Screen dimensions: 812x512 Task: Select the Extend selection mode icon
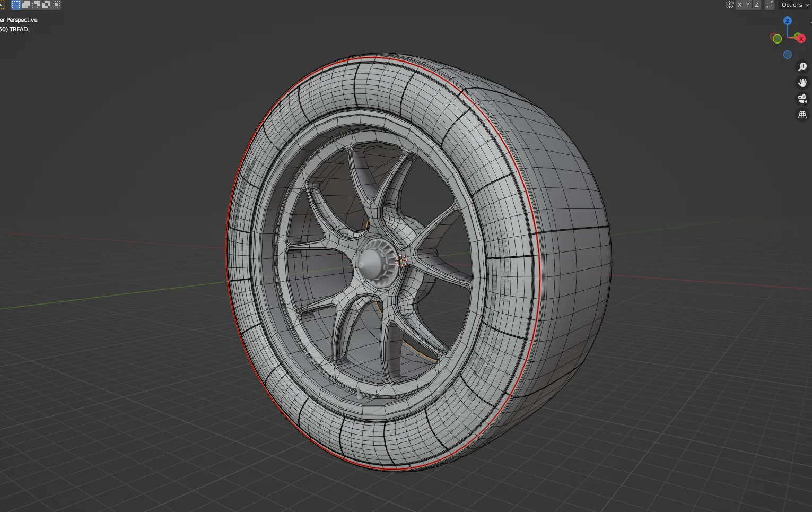pyautogui.click(x=25, y=5)
